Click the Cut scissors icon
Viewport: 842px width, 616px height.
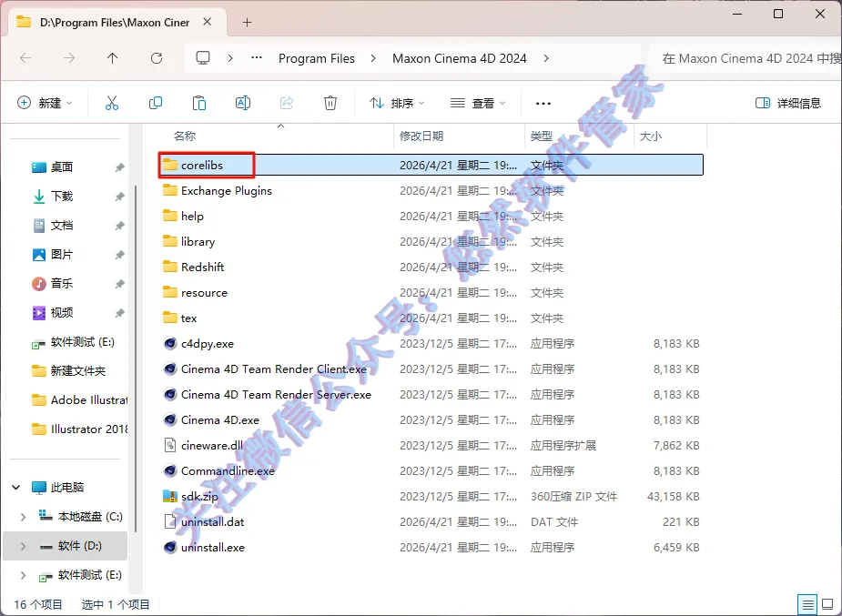point(112,103)
